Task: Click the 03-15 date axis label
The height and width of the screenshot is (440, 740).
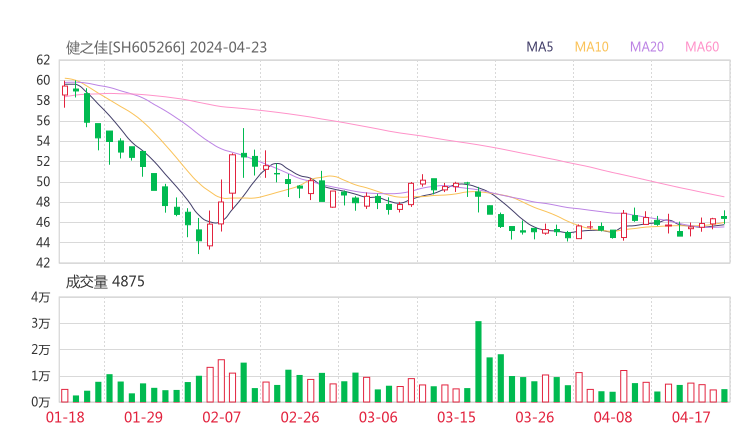Action: (x=456, y=417)
